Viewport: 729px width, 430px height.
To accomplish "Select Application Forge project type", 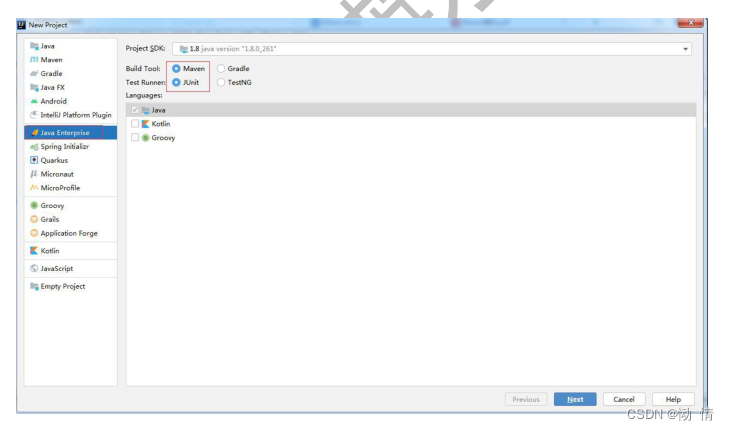I will coord(71,233).
